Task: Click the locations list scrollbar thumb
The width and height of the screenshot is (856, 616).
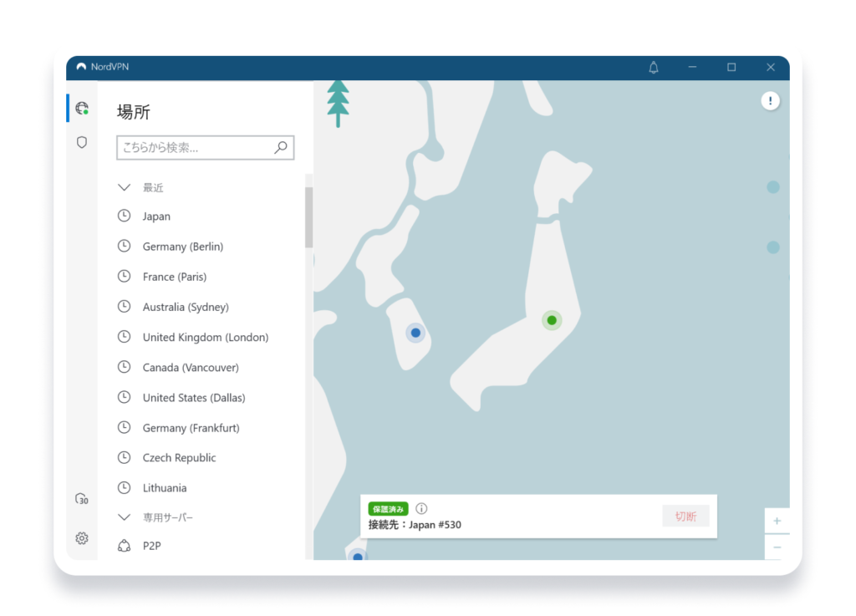Action: 309,217
